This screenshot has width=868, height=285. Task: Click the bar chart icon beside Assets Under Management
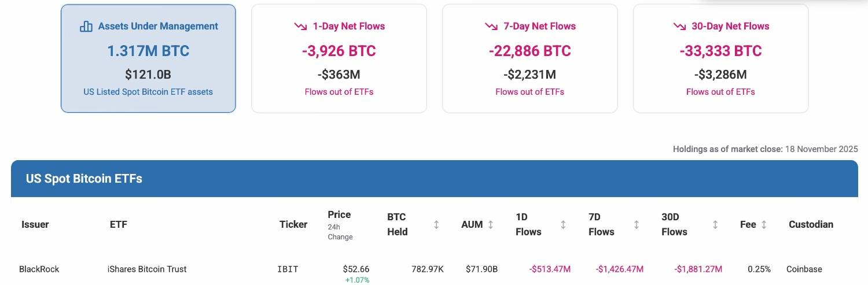click(x=86, y=27)
